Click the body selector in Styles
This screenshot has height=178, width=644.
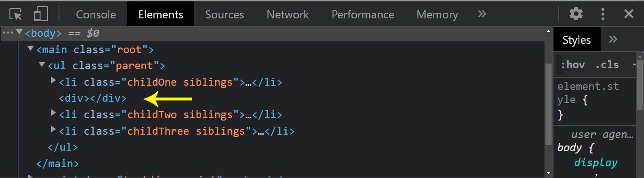(570, 148)
